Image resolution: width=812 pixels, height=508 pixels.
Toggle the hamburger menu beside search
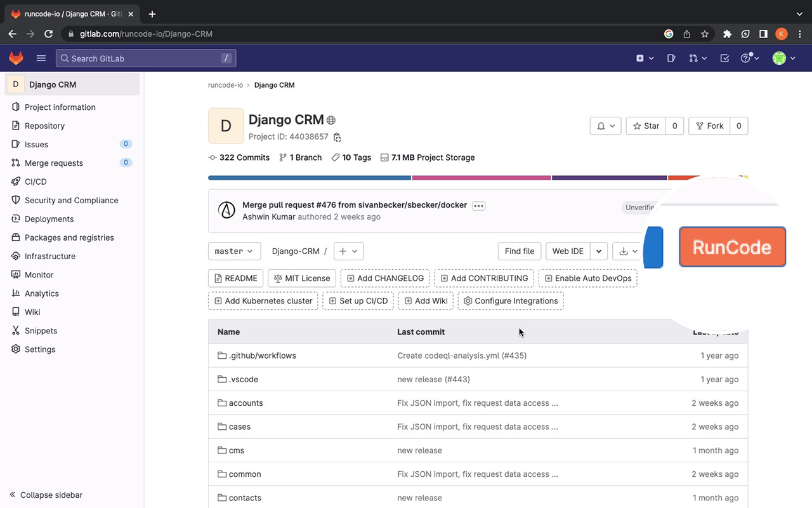(x=41, y=58)
